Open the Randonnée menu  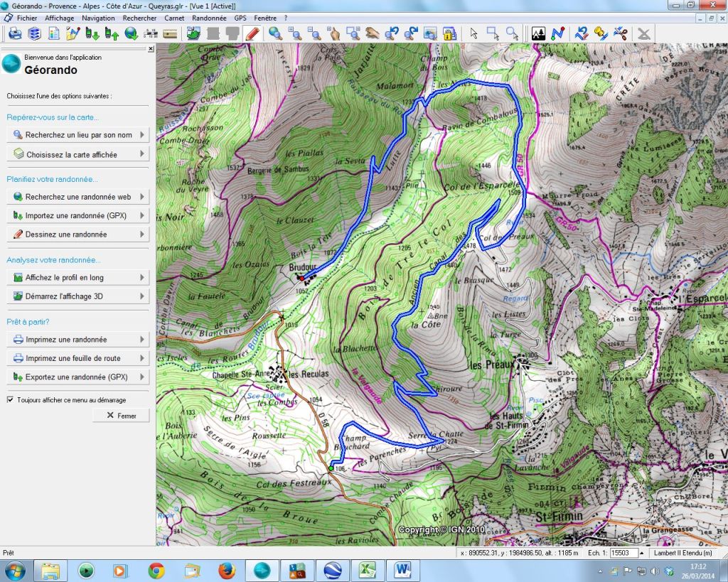pos(209,17)
